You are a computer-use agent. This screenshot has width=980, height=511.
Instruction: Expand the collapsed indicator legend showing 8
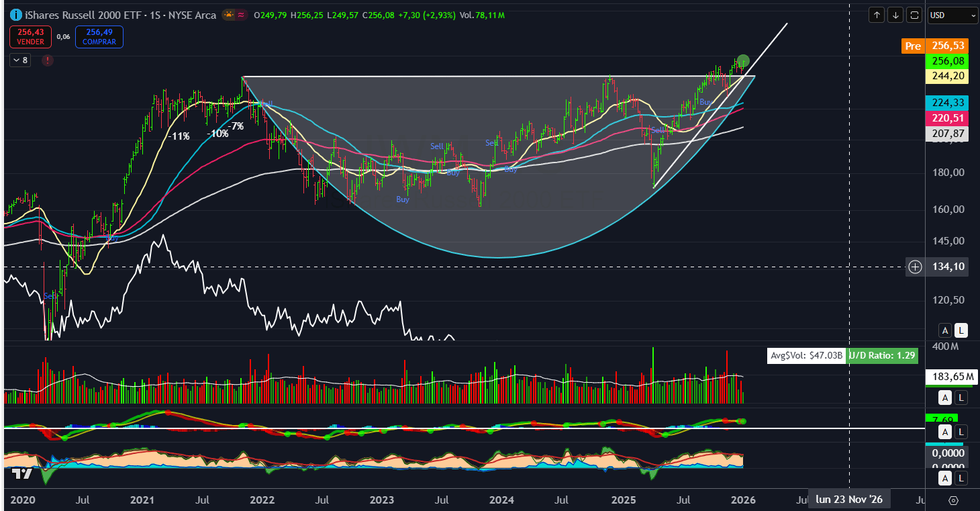click(x=20, y=60)
